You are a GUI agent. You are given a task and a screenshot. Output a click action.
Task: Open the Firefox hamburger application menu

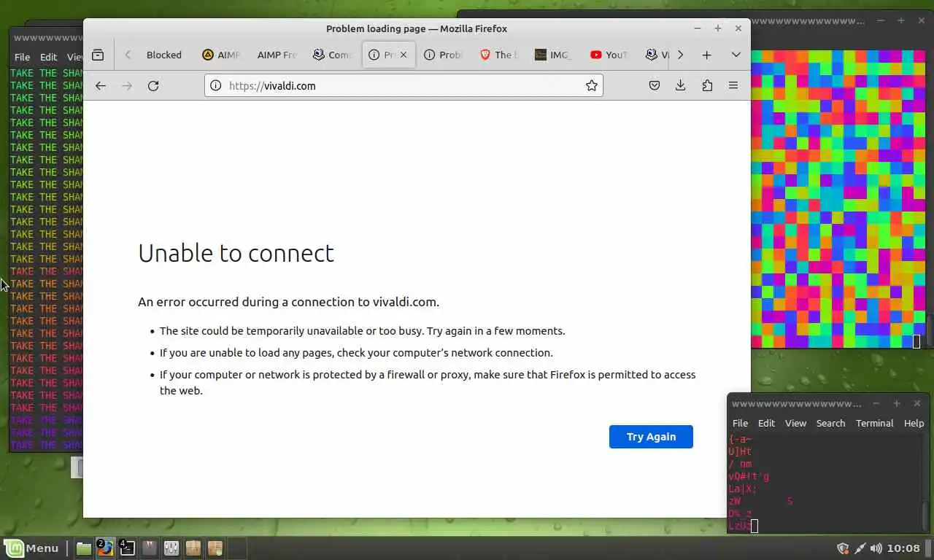click(733, 85)
